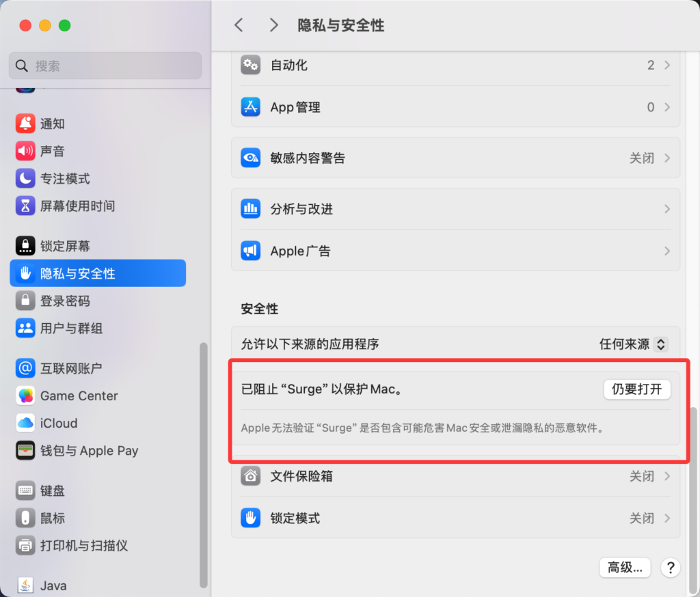Select the 钱包与 Apple Pay wallet icon
The width and height of the screenshot is (700, 597).
point(25,451)
